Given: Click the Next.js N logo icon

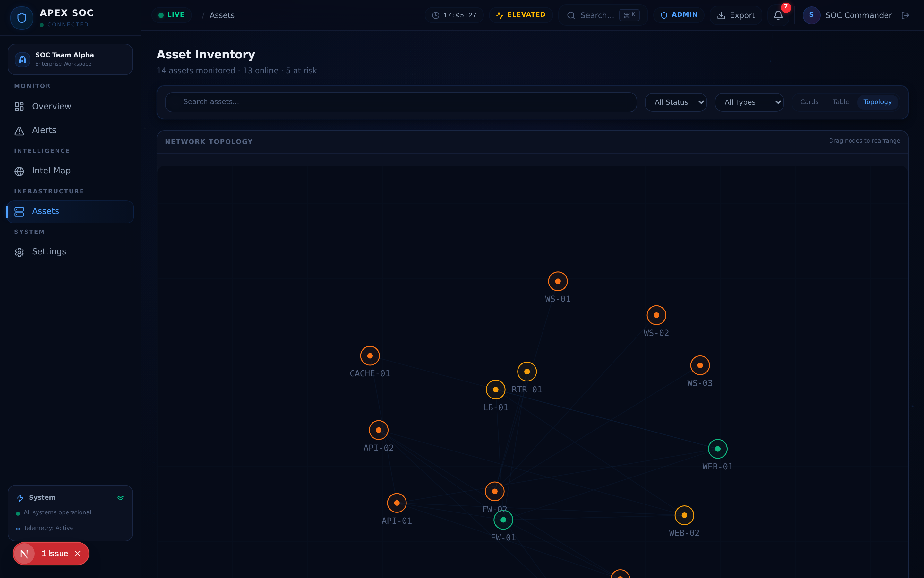Looking at the screenshot, I should [24, 554].
